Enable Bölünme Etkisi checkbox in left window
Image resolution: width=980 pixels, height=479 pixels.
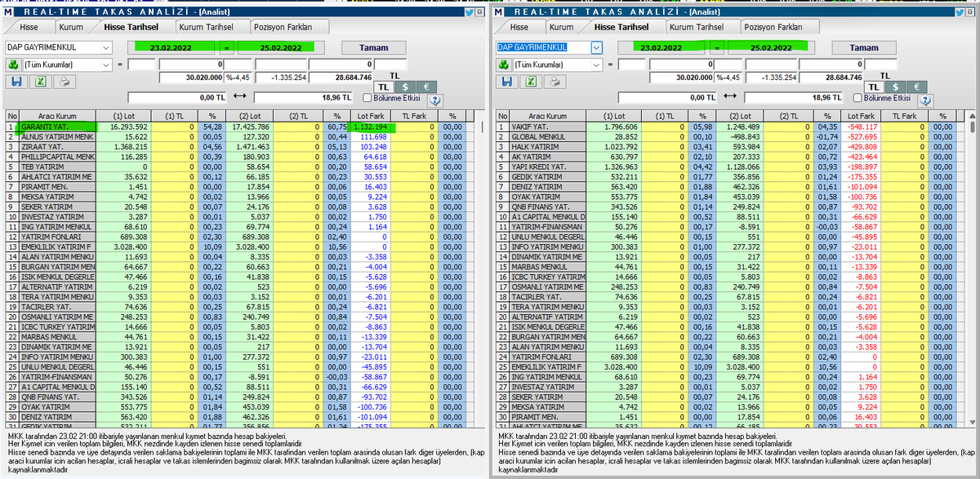(367, 98)
